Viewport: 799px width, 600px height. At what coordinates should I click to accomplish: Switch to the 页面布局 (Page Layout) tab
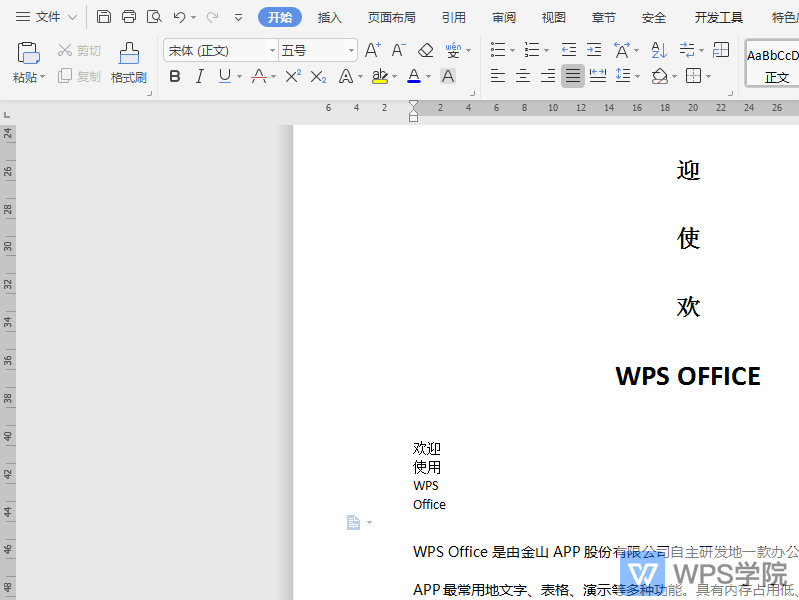(391, 17)
